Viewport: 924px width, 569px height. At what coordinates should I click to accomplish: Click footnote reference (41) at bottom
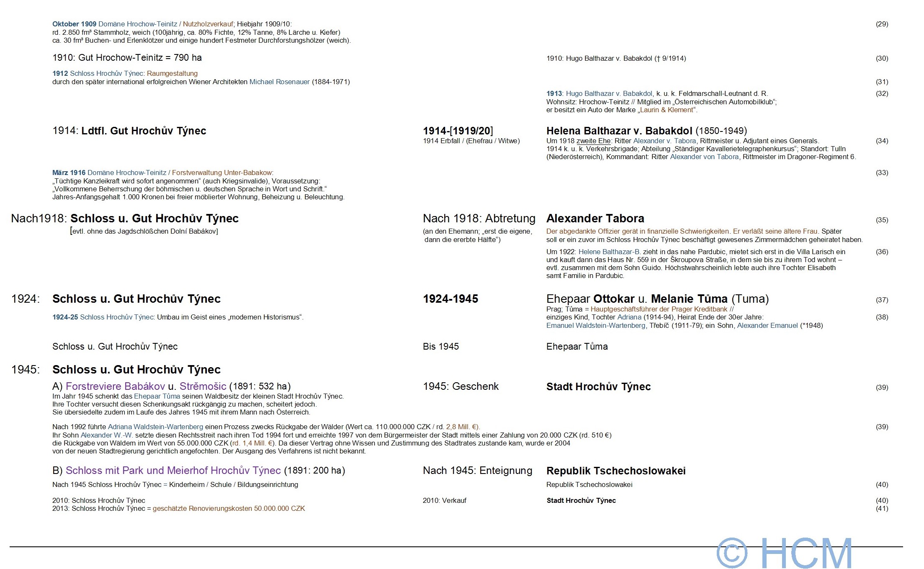[882, 509]
